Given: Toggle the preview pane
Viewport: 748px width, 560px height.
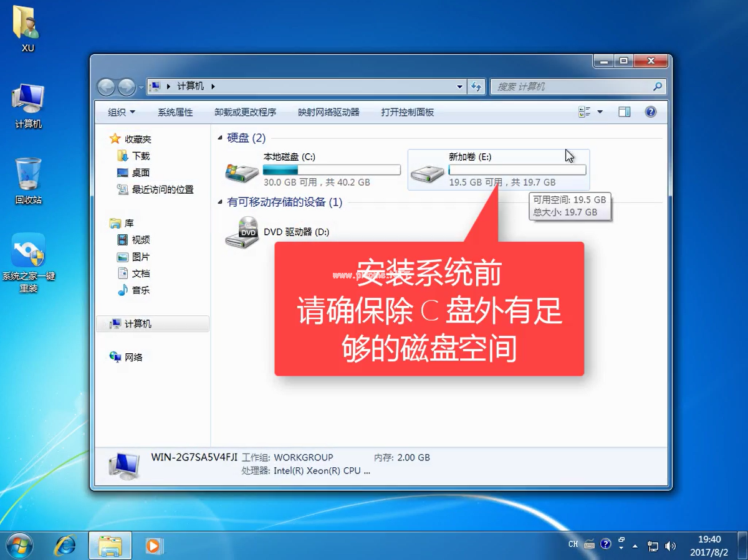Looking at the screenshot, I should pos(624,112).
